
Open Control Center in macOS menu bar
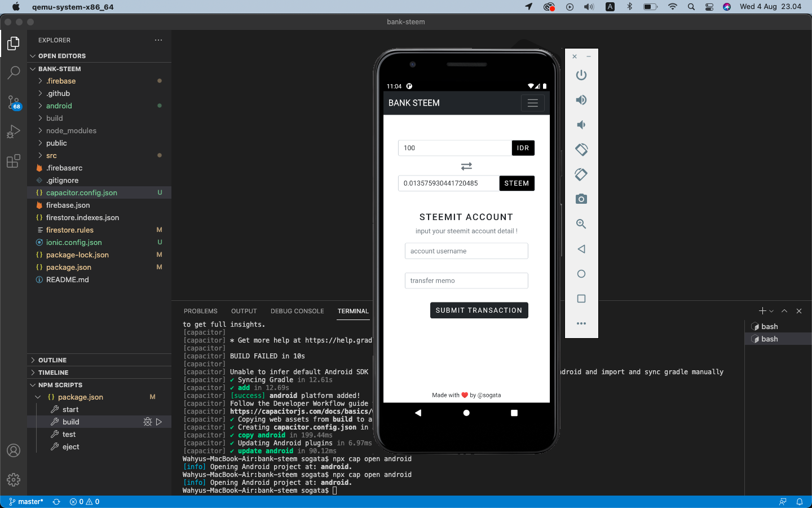coord(709,7)
